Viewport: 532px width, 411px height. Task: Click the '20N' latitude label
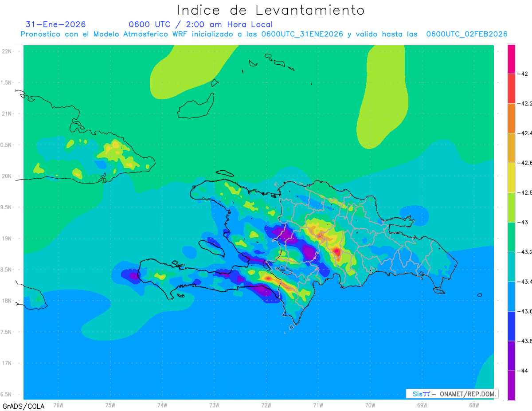point(8,176)
